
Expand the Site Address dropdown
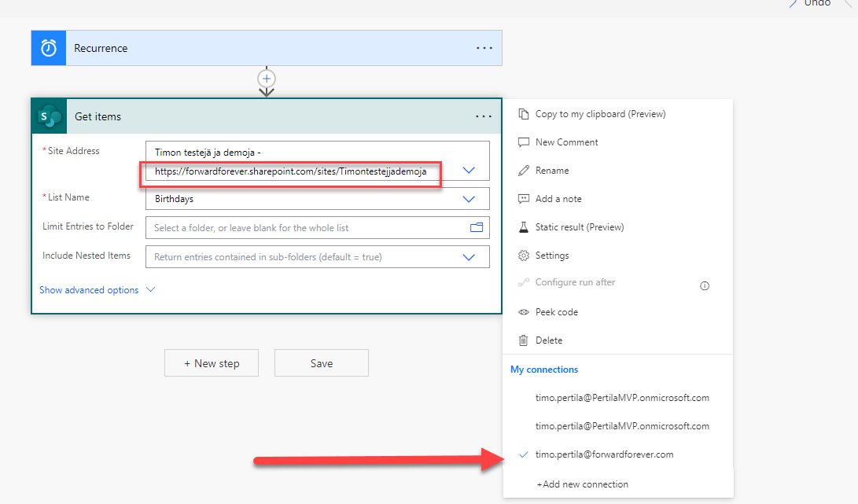coord(469,171)
